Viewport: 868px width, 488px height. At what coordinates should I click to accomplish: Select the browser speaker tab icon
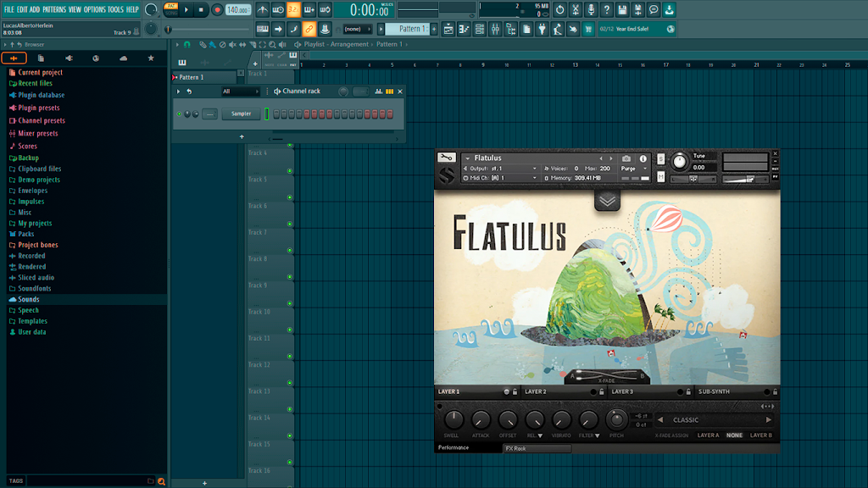[x=69, y=58]
